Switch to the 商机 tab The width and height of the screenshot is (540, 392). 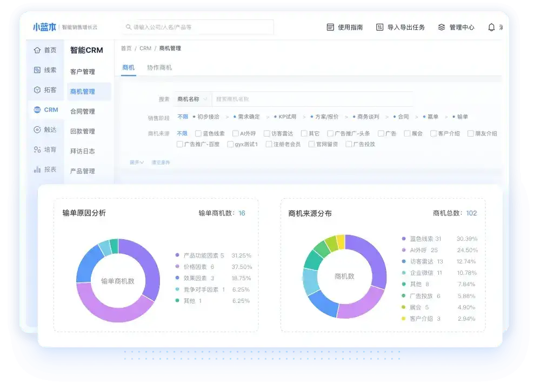pyautogui.click(x=129, y=67)
